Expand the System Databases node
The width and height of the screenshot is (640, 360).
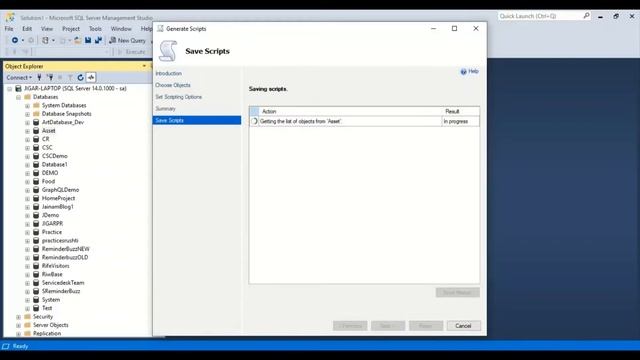click(27, 106)
